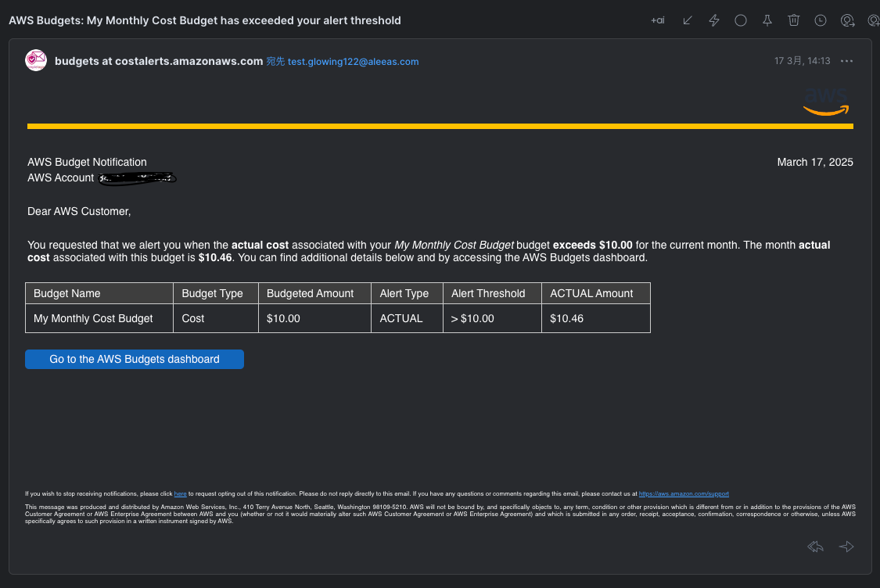Click the down-left arrow icon in toolbar
The width and height of the screenshot is (880, 588).
pyautogui.click(x=688, y=21)
